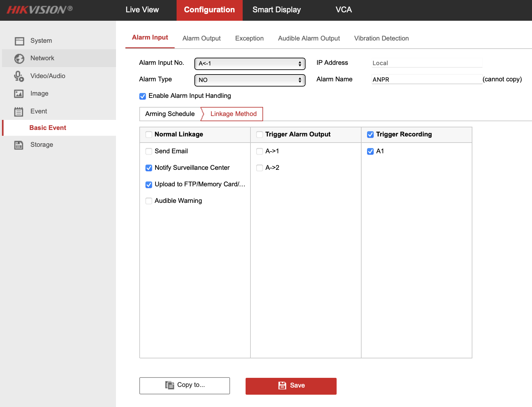The height and width of the screenshot is (407, 532).
Task: Switch to the Arming Schedule tab
Action: [x=170, y=114]
